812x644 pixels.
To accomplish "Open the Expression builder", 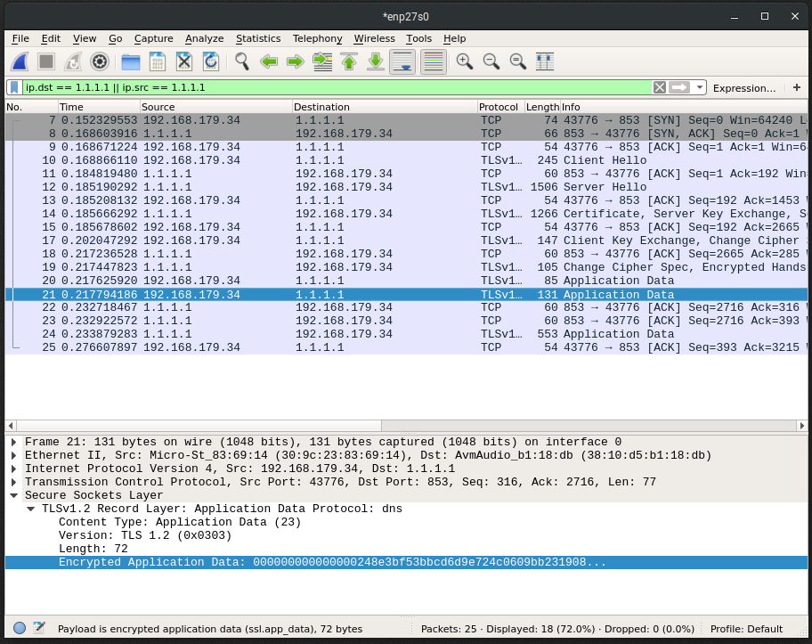I will pos(744,88).
